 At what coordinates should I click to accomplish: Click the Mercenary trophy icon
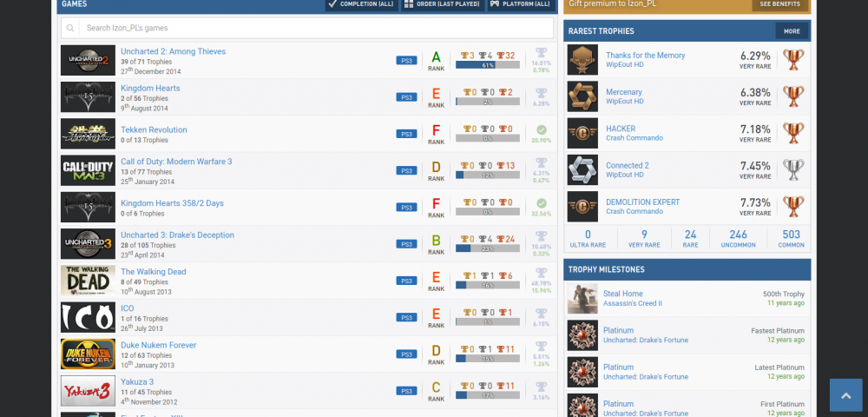(582, 96)
